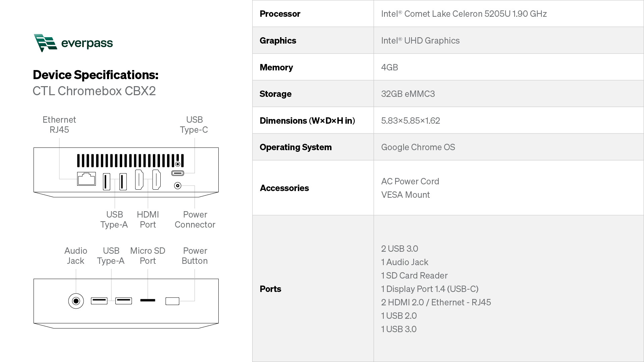Click the "Ports" row header
644x362 pixels.
pos(270,289)
